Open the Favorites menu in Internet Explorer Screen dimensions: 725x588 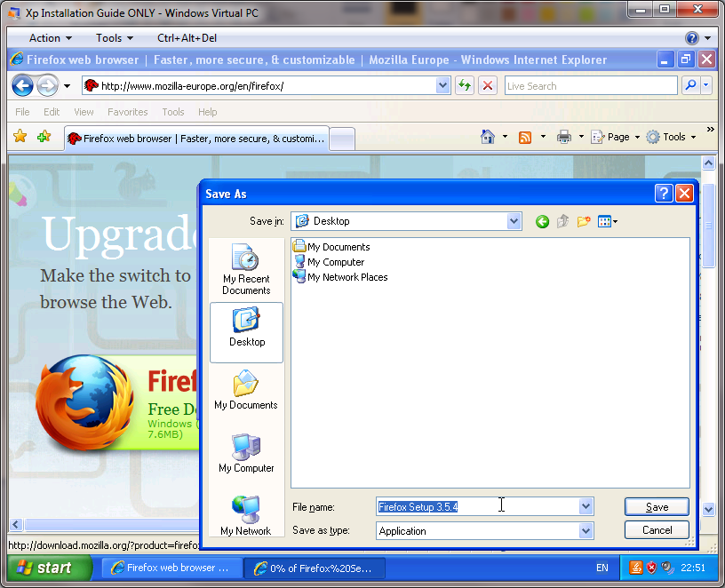click(x=128, y=112)
